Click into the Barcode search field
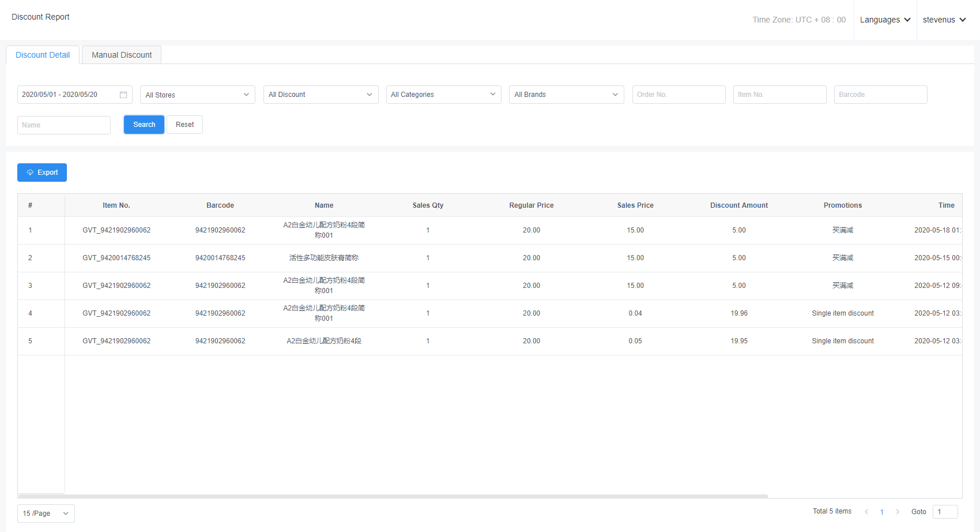The image size is (980, 532). pos(880,95)
